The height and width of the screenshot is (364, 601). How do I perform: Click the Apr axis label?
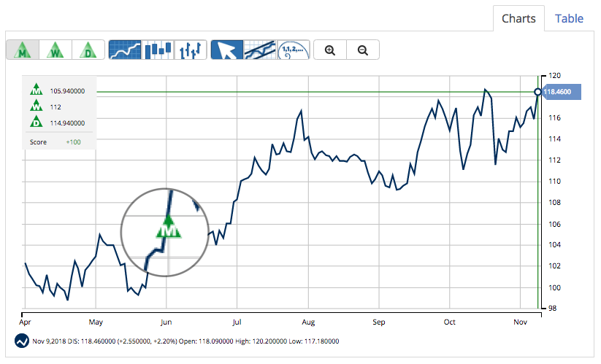(x=25, y=322)
